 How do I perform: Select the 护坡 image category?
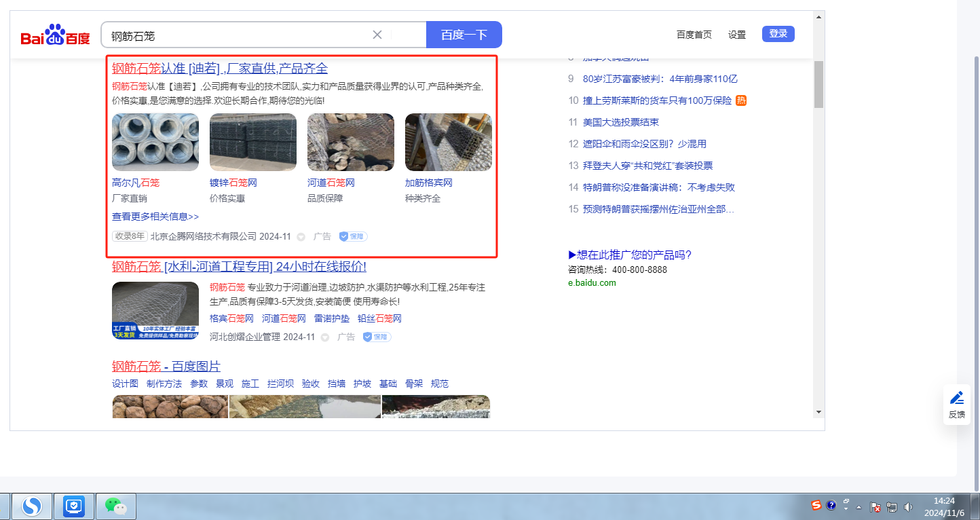pyautogui.click(x=362, y=384)
